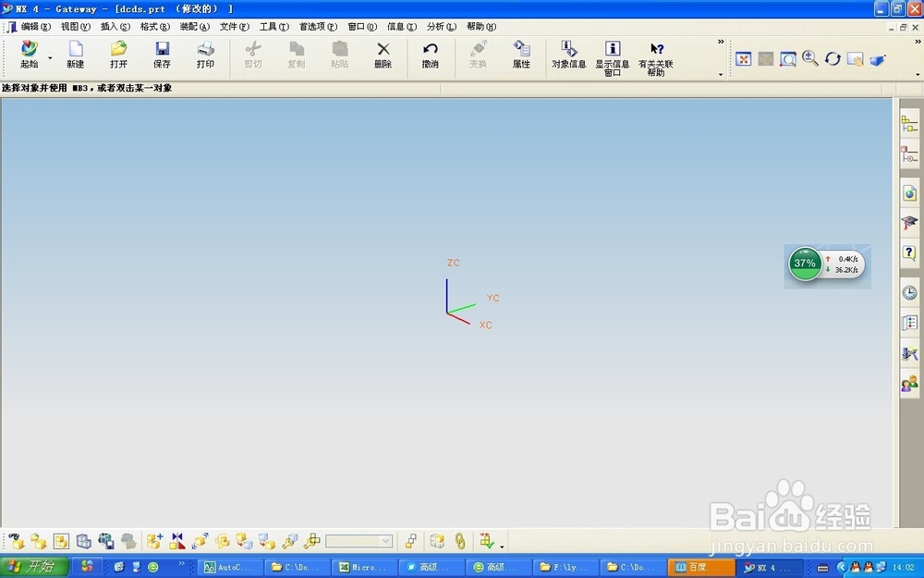Screen dimensions: 924x578
Task: Click the 起始 (Start) application icon
Action: 29,55
